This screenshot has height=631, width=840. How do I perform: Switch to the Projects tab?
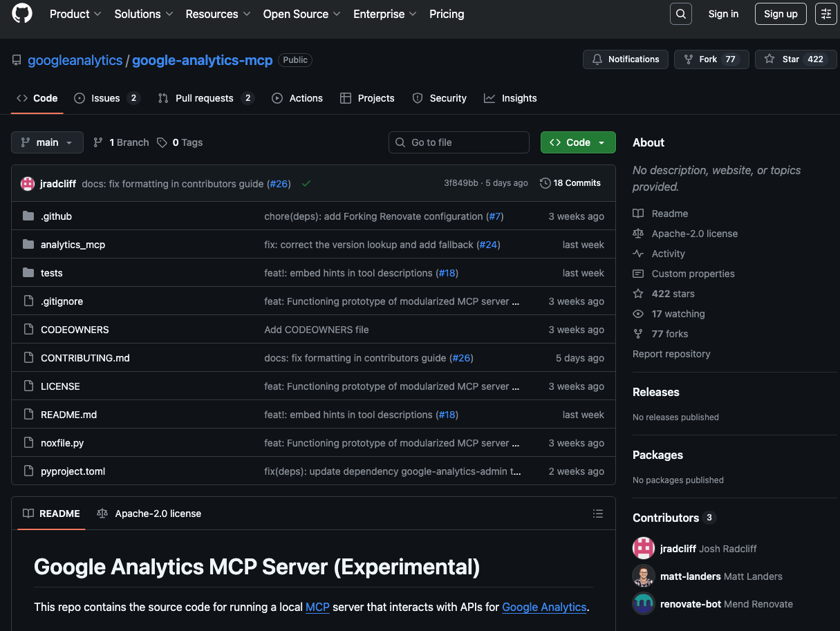pos(367,98)
